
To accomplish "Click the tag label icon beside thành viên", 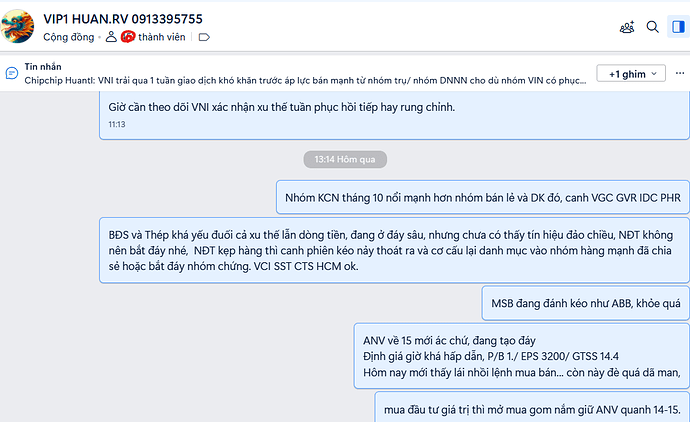I will [x=204, y=37].
